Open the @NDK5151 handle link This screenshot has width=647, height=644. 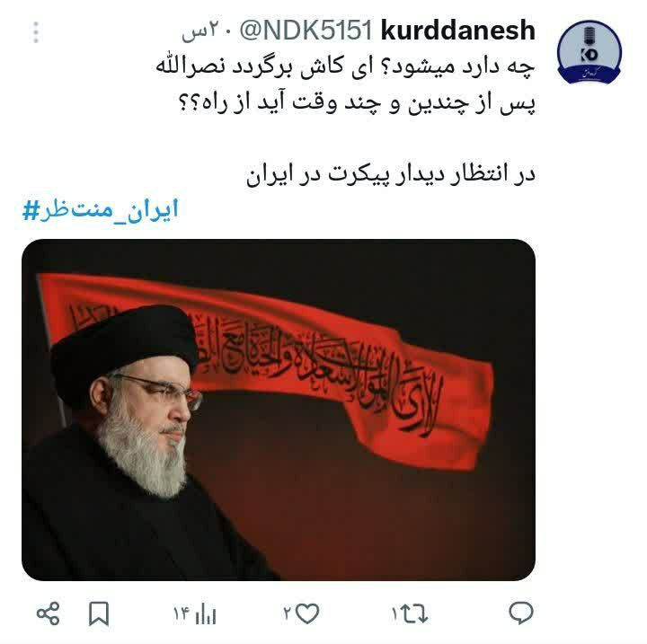306,31
